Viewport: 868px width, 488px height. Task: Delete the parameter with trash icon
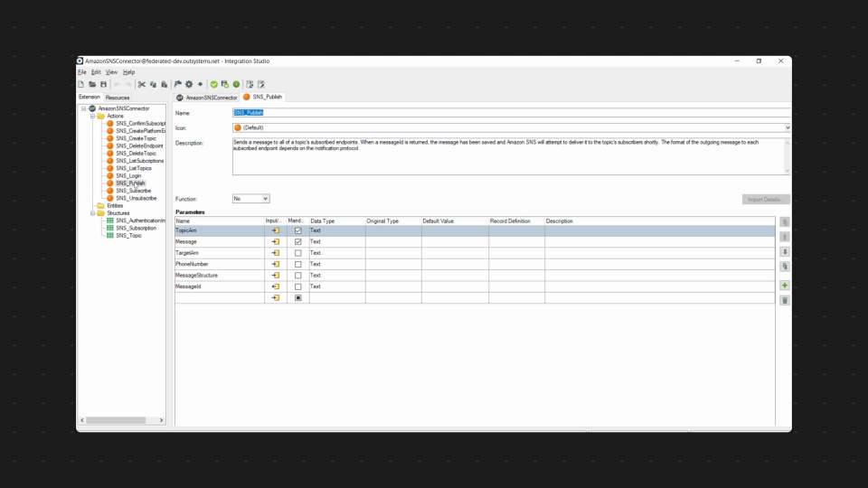785,300
